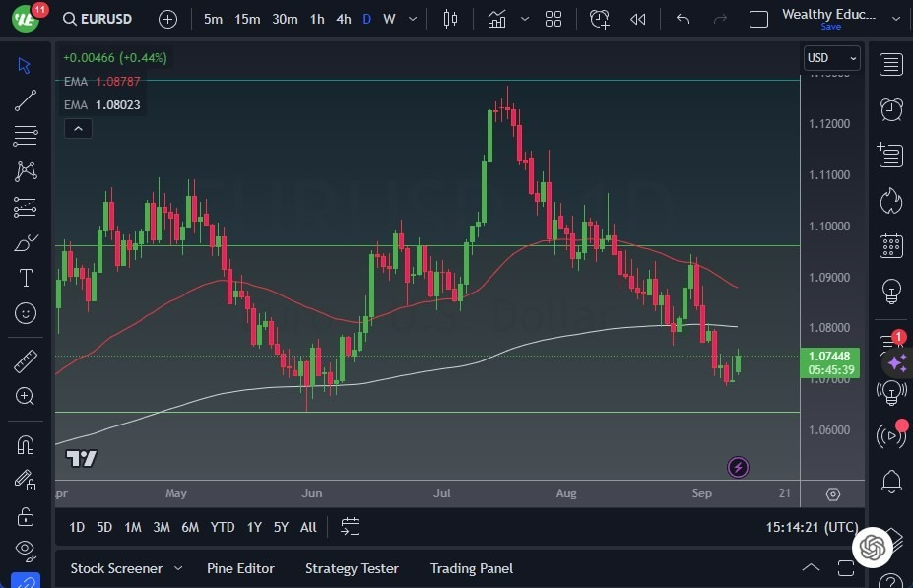Start Bar Replay mode
Viewport: 913px width, 588px height.
tap(637, 19)
